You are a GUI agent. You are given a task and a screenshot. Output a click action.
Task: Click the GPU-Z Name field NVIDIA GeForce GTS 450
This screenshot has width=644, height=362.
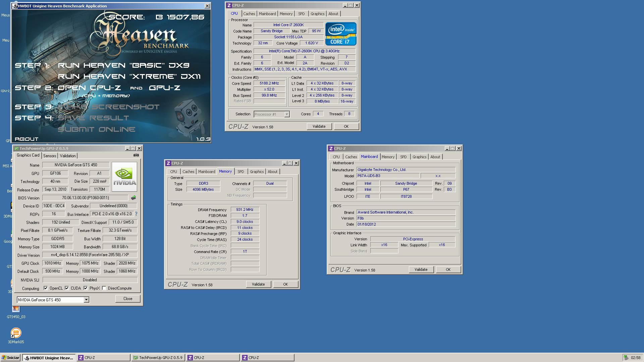76,165
